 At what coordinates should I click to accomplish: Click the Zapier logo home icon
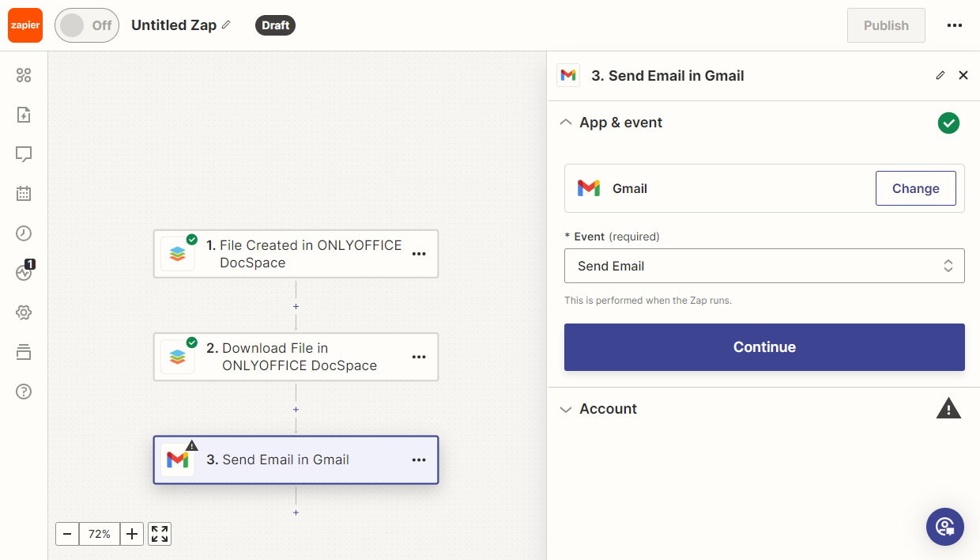click(x=25, y=25)
